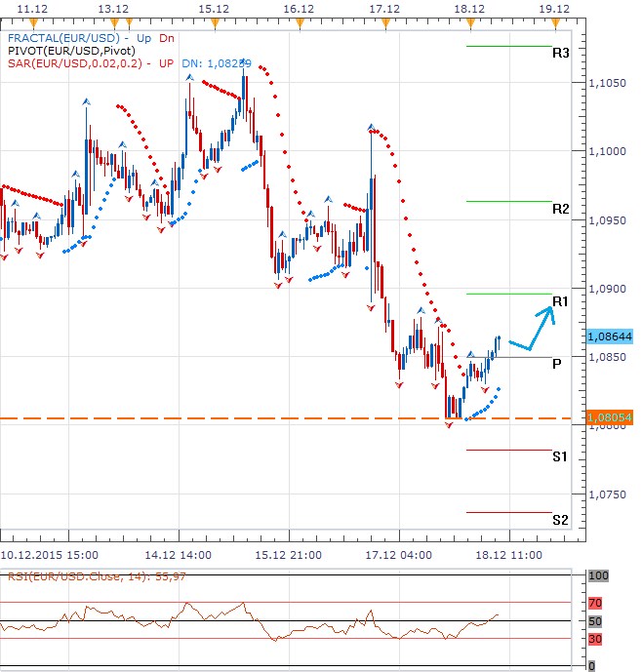The width and height of the screenshot is (642, 672).
Task: Click the current price tag 1,08644
Action: click(x=610, y=336)
